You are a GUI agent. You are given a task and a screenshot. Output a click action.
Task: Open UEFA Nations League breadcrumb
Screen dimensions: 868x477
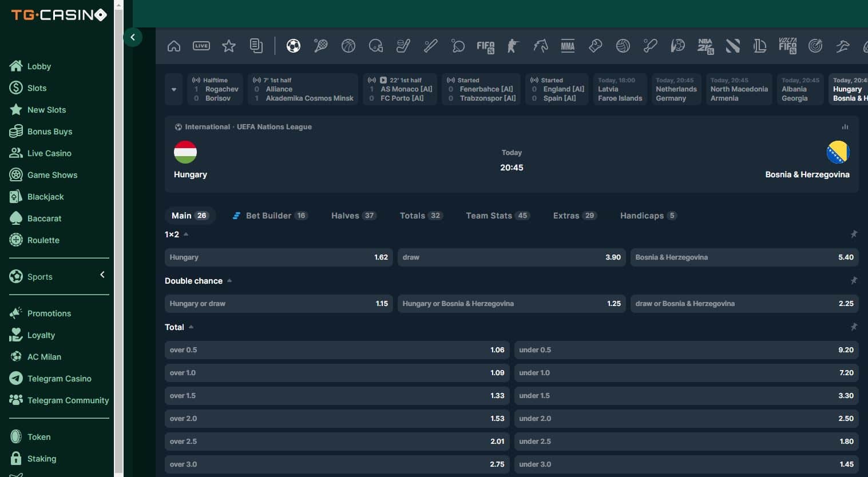coord(275,127)
